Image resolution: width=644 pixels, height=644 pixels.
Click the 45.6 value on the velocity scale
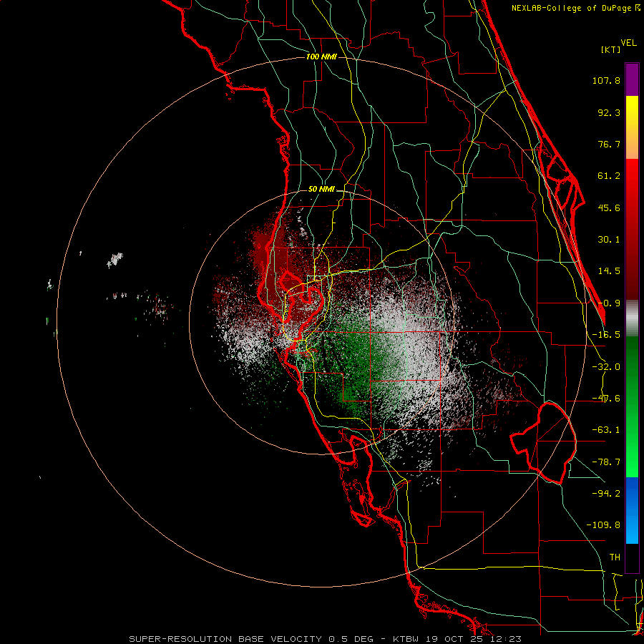point(609,208)
